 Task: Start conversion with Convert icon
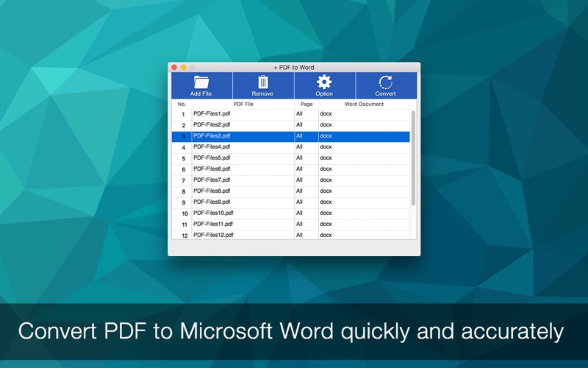[x=385, y=82]
